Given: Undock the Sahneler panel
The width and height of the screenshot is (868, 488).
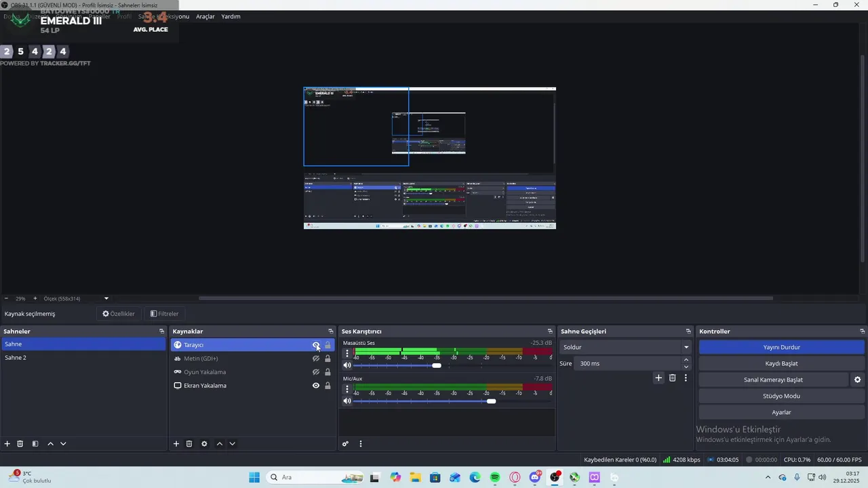Looking at the screenshot, I should coord(161,331).
